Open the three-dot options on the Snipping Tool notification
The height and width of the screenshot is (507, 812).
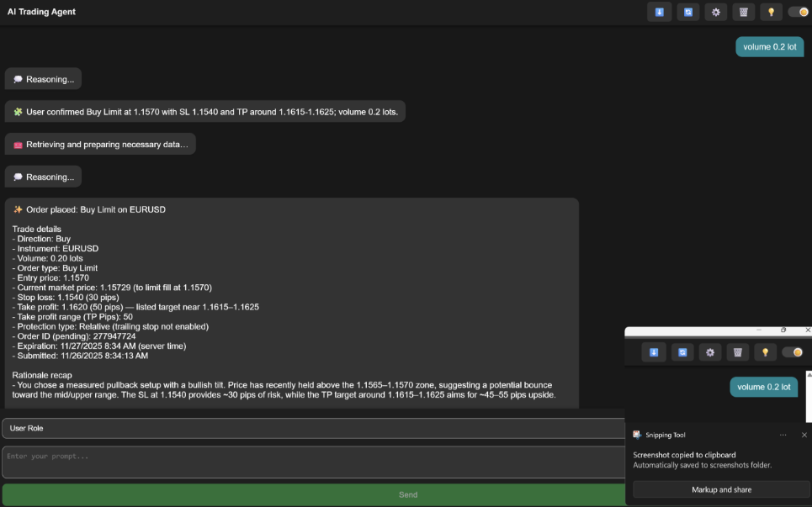tap(783, 435)
